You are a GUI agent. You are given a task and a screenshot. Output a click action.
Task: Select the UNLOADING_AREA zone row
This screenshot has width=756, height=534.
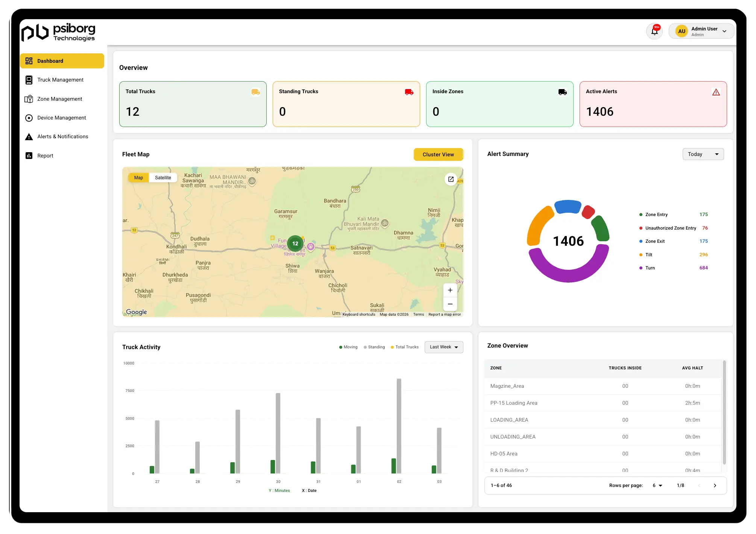tap(603, 437)
